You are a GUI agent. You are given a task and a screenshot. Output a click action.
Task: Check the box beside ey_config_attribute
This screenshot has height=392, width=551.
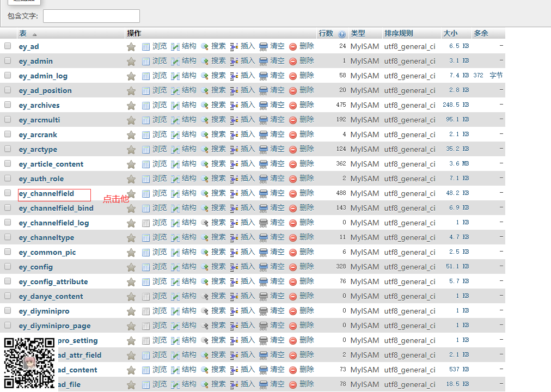[x=8, y=281]
